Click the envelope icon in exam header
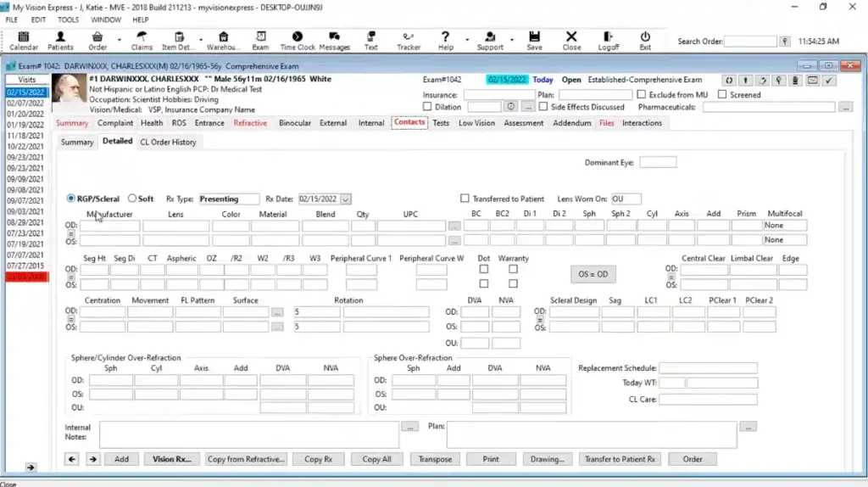 click(x=812, y=81)
